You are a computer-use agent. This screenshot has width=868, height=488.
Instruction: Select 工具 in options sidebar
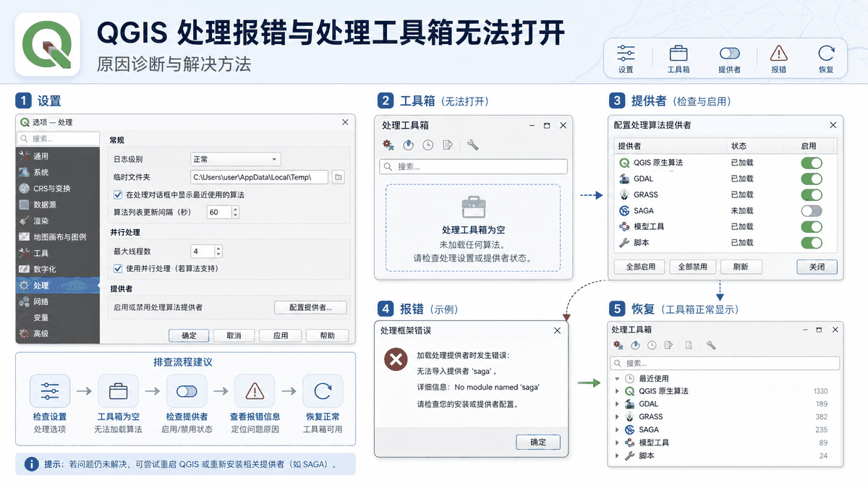click(58, 253)
